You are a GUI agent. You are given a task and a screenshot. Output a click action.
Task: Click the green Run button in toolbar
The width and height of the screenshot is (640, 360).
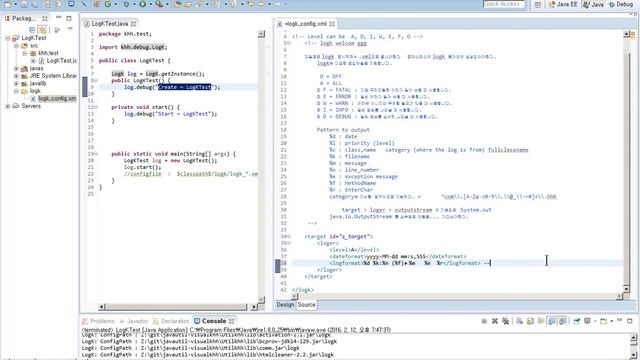(142, 4)
